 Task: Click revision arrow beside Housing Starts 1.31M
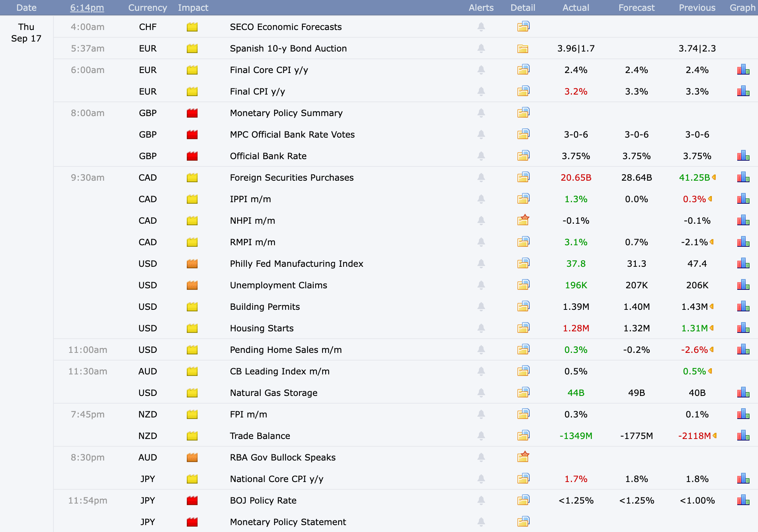coord(711,328)
